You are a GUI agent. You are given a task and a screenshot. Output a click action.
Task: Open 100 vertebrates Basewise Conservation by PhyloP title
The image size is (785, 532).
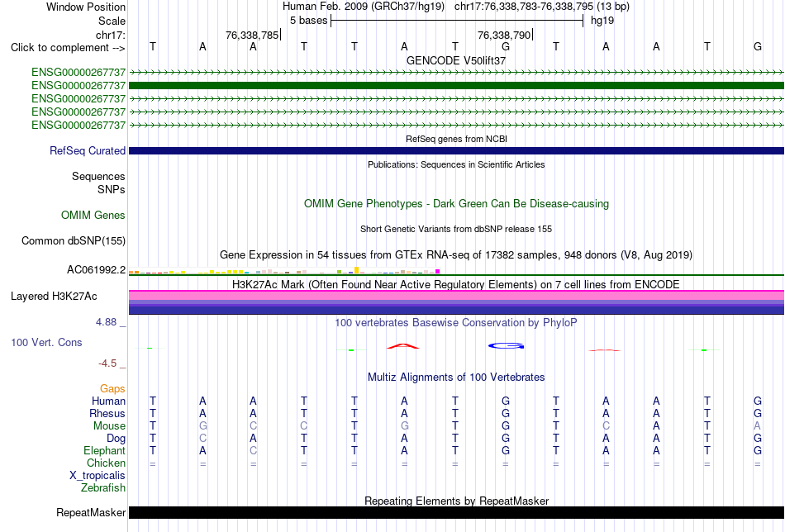click(456, 323)
